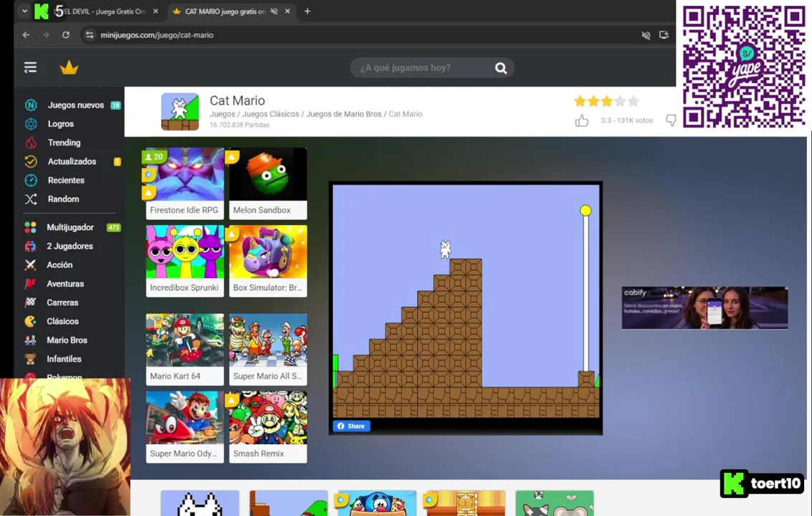
Task: Open a new browser tab with plus
Action: [307, 11]
